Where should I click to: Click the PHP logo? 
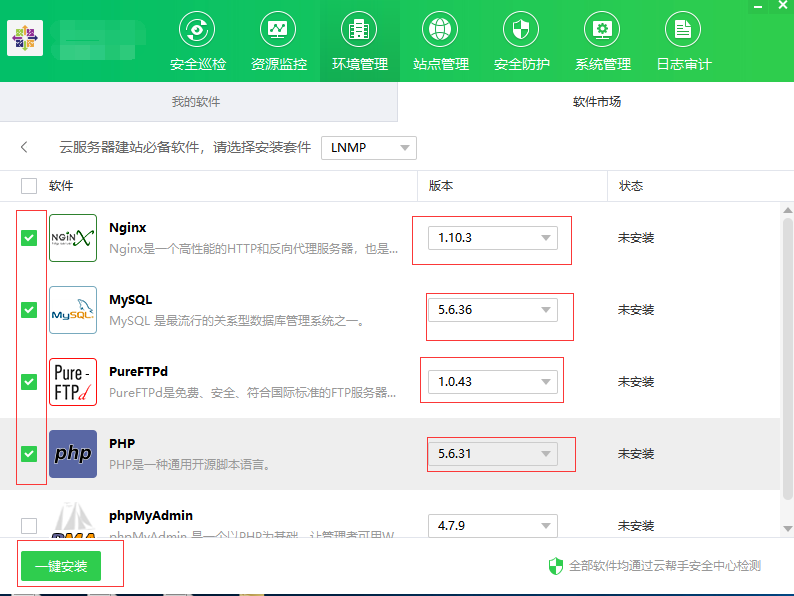pos(73,454)
